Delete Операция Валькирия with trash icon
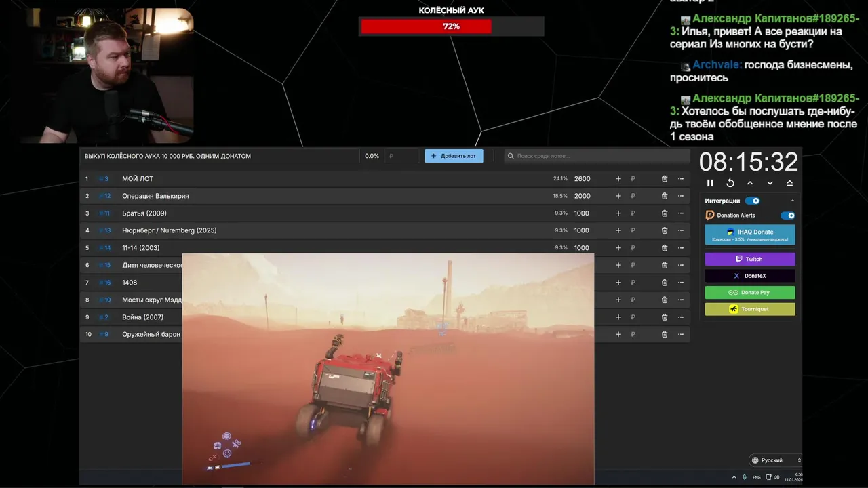The height and width of the screenshot is (488, 868). [665, 196]
